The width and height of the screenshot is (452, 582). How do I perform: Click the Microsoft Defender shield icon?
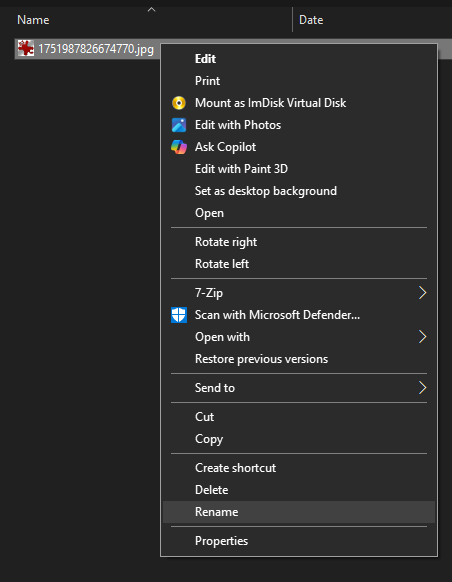click(179, 315)
